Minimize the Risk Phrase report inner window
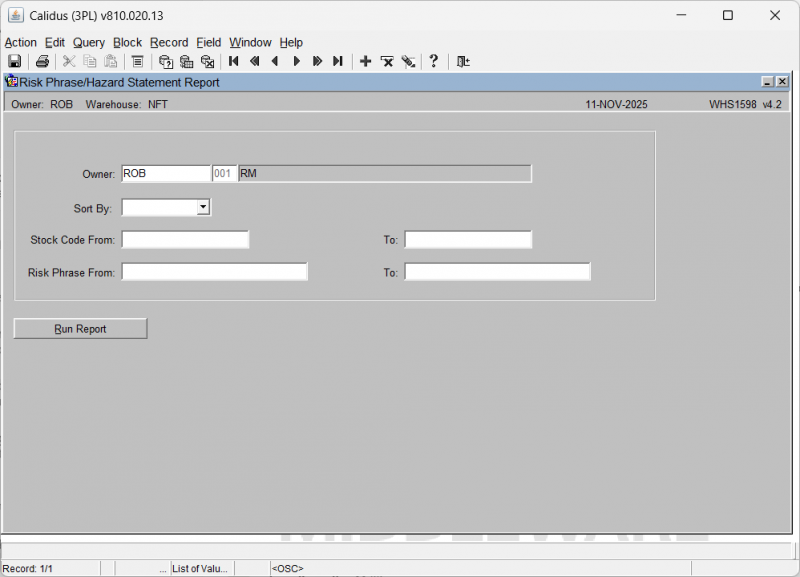Screen dimensions: 800x577 pos(767,83)
